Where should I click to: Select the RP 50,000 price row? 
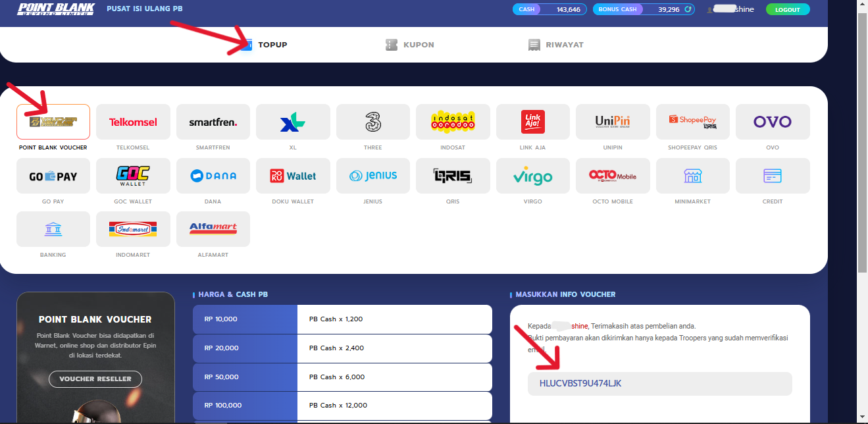(342, 377)
